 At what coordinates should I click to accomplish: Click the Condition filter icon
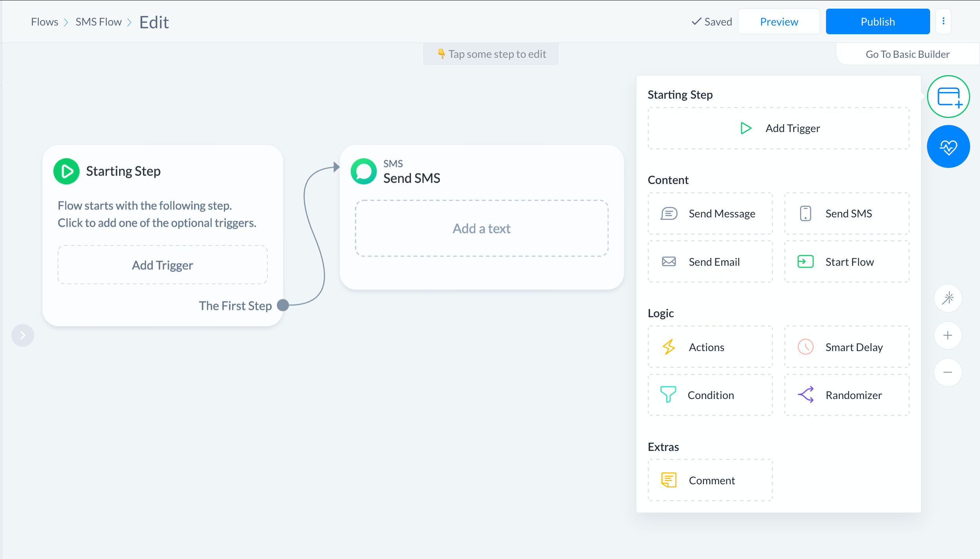[x=669, y=395]
